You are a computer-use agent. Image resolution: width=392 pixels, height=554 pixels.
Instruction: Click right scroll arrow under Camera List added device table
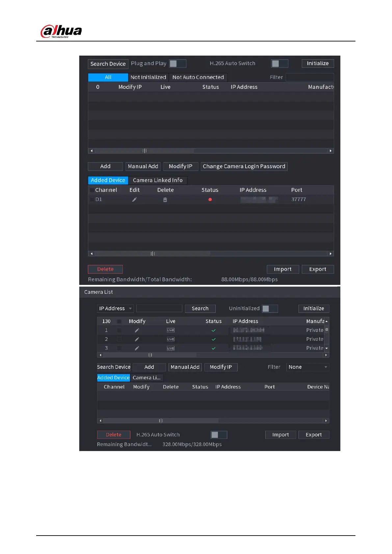pos(326,421)
